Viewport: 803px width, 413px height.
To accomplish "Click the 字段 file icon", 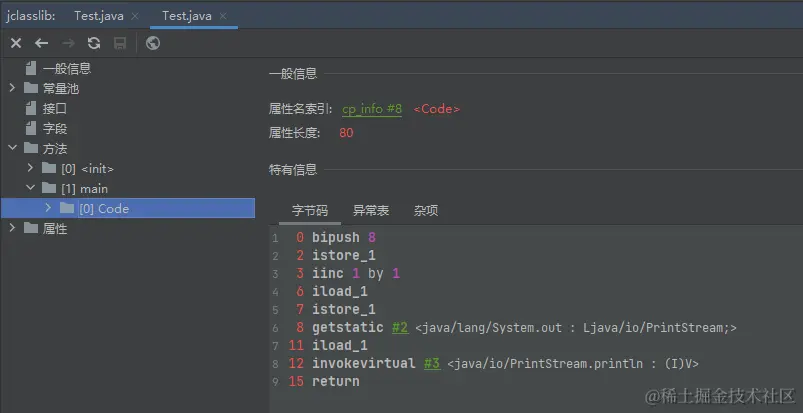I will pyautogui.click(x=31, y=128).
